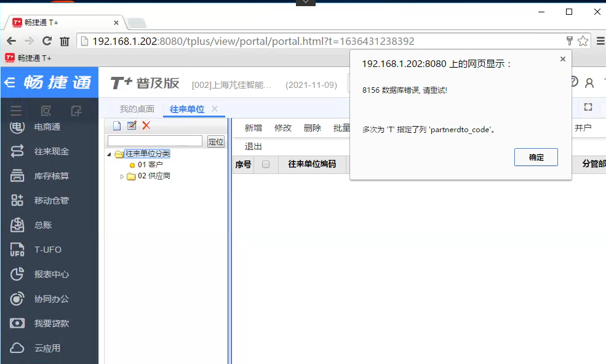Viewport: 606px width, 364px height.
Task: Click 退出 in the toolbar
Action: click(x=253, y=146)
